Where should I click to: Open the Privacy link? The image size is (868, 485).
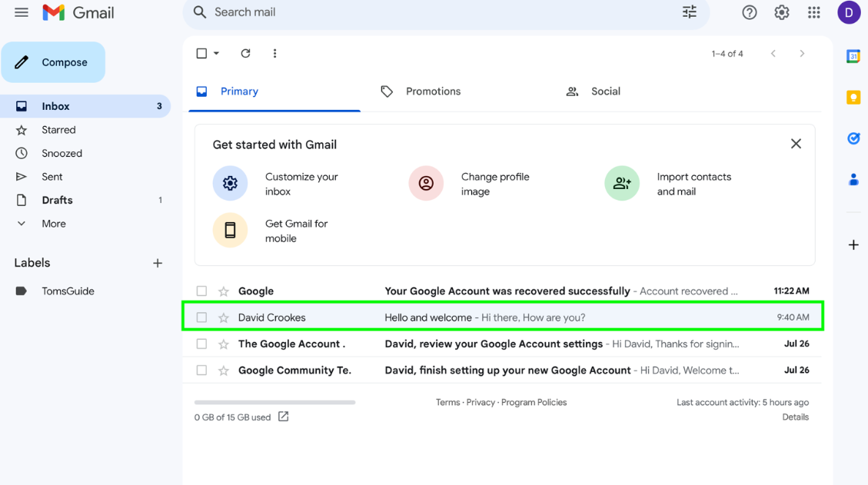click(481, 403)
